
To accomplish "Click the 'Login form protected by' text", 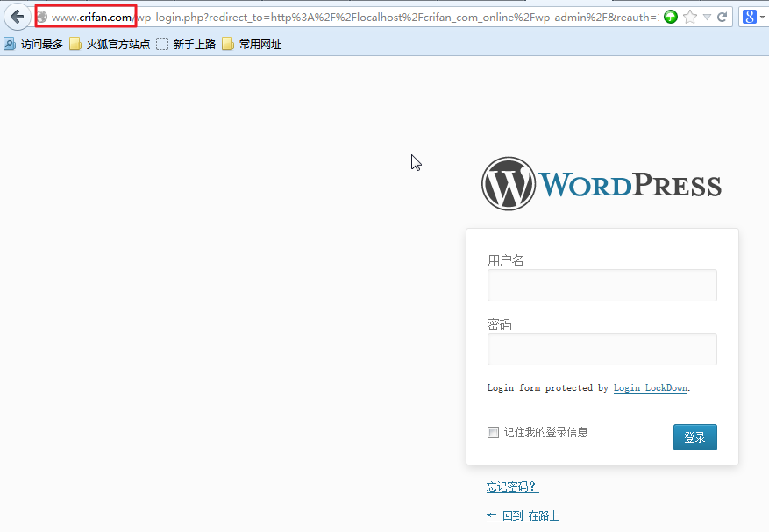I will click(547, 388).
